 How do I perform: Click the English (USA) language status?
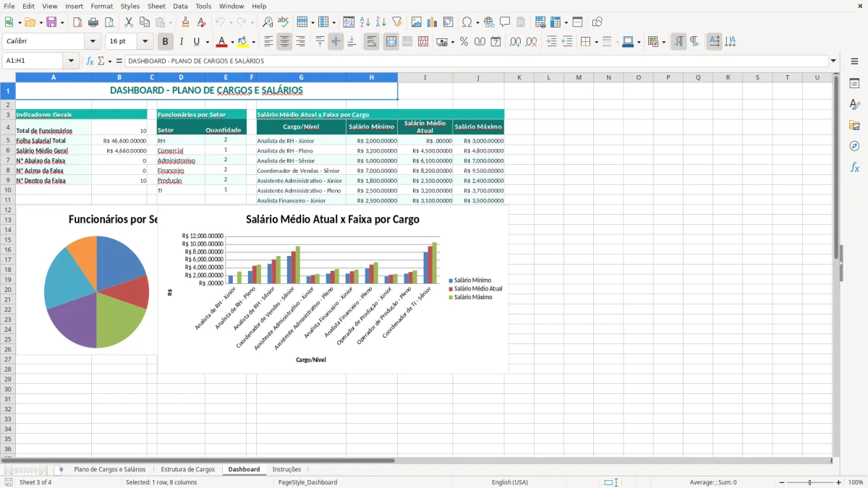[x=509, y=482]
